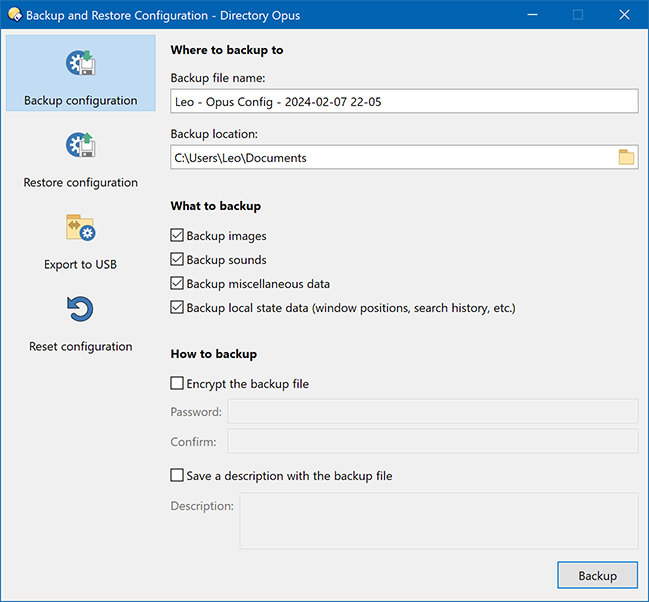
Task: Toggle Backup local state data checkbox
Action: coord(177,307)
